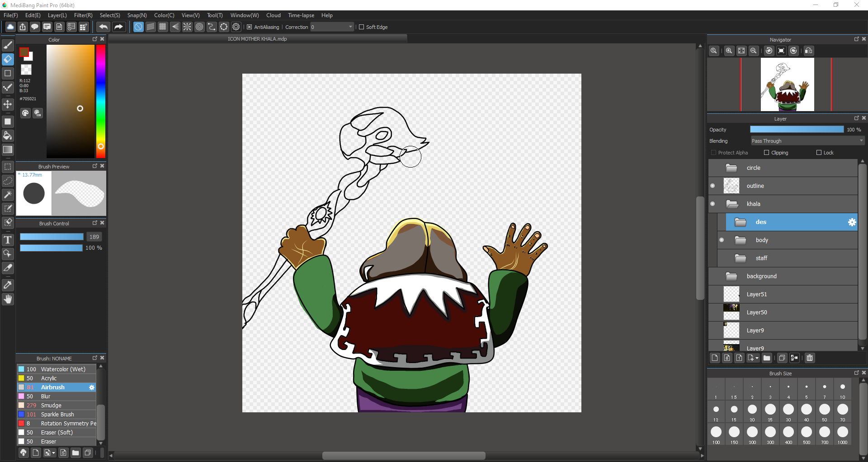The width and height of the screenshot is (868, 462).
Task: Click the Redo arrow in toolbar
Action: pyautogui.click(x=118, y=27)
